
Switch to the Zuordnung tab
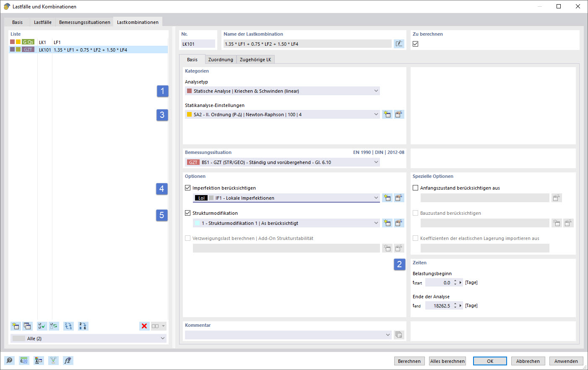pyautogui.click(x=221, y=59)
